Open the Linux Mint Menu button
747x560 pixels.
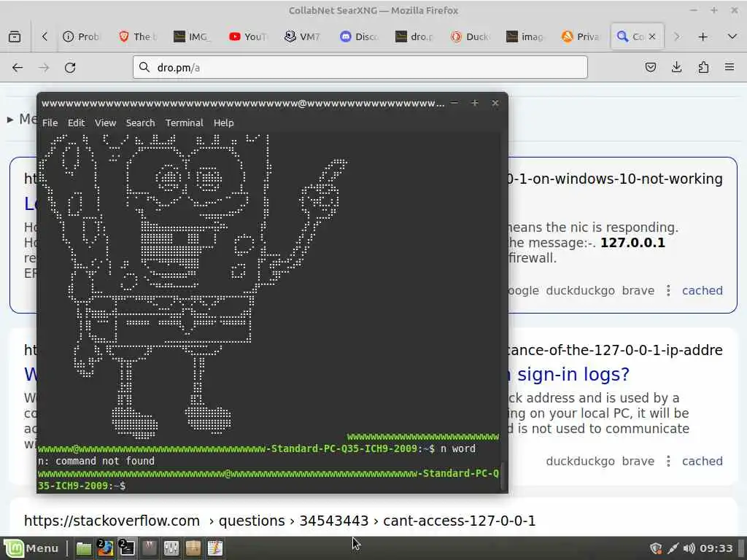[31, 548]
